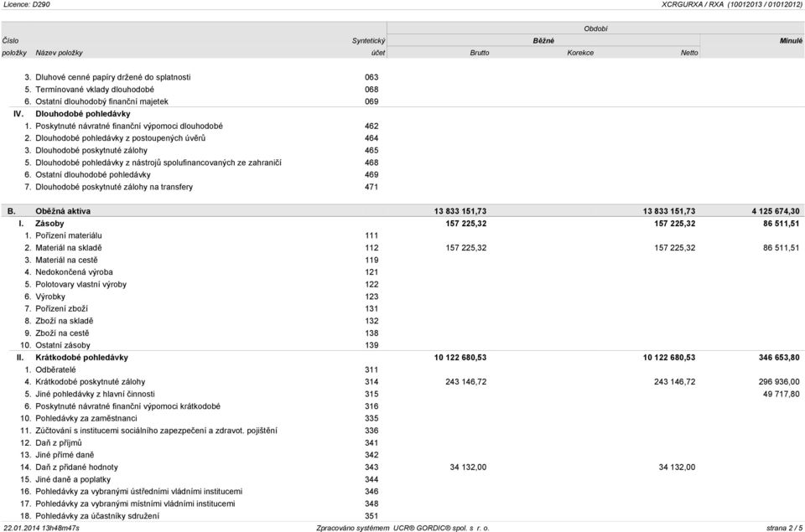Click the 'Korekce' column header
The height and width of the screenshot is (532, 805).
point(580,53)
